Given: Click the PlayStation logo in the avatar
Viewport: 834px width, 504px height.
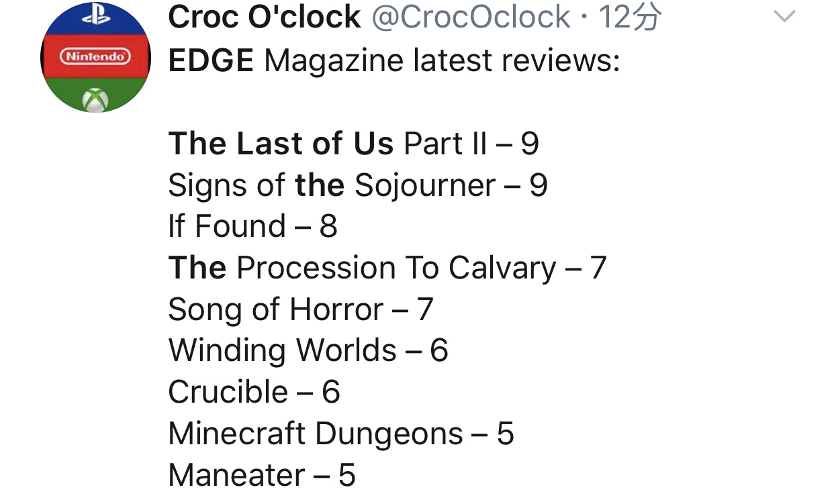Looking at the screenshot, I should pyautogui.click(x=95, y=17).
